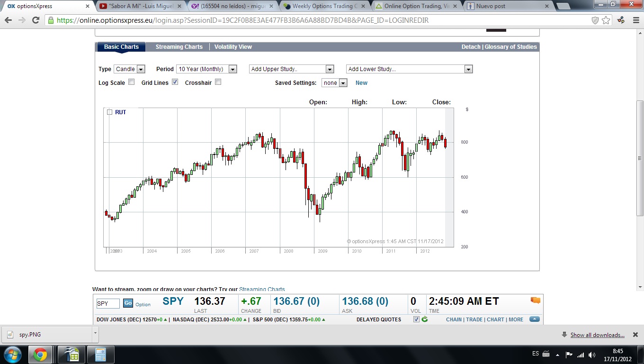Open Windows Start menu
This screenshot has width=644, height=364.
pos(12,354)
